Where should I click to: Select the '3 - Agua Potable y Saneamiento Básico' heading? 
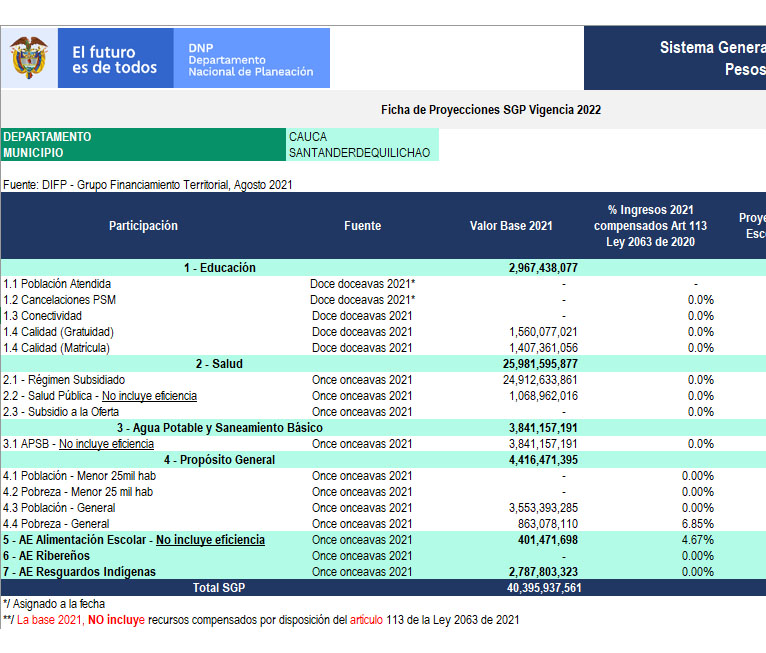point(220,428)
